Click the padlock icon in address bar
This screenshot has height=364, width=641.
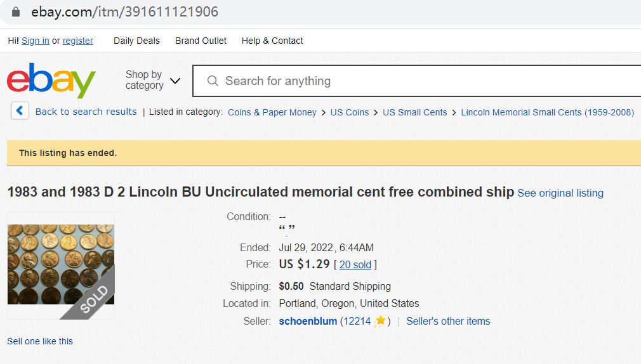[16, 12]
